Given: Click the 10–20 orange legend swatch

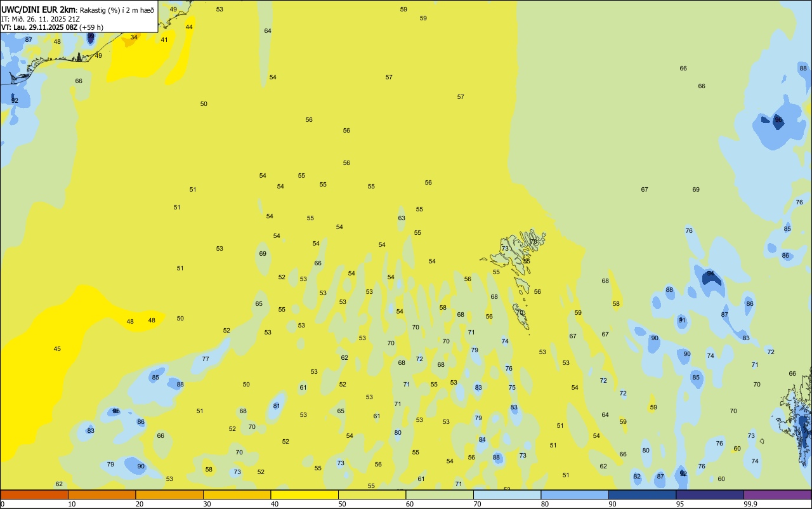Looking at the screenshot, I should (101, 494).
